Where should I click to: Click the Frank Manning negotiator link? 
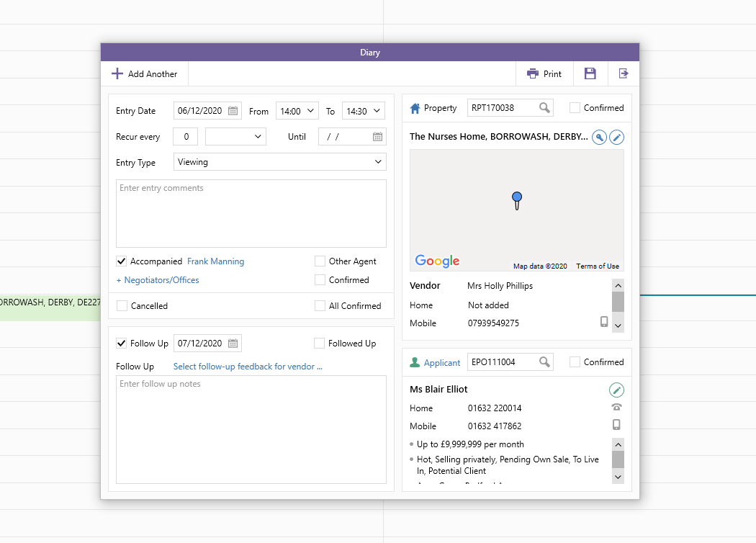click(215, 261)
